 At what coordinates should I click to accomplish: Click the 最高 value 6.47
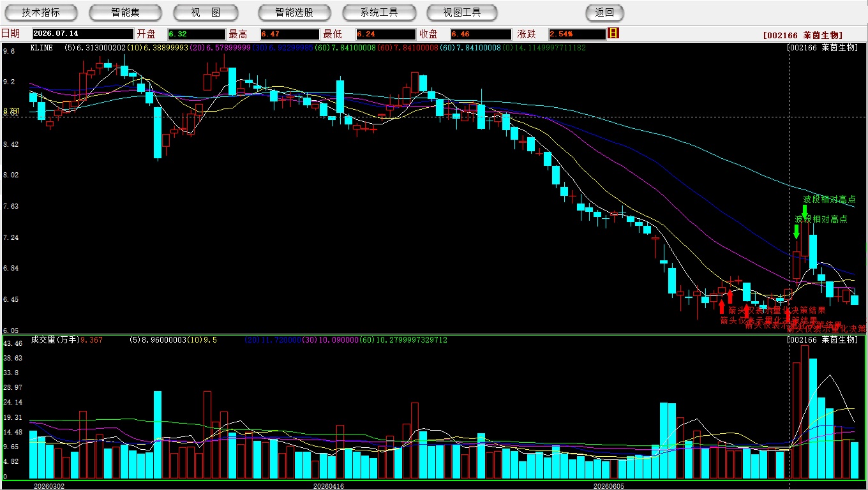pyautogui.click(x=289, y=34)
